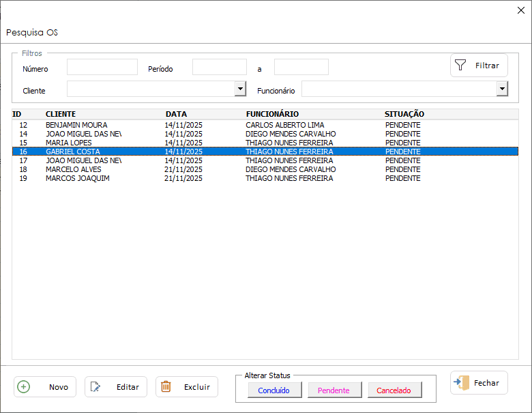The width and height of the screenshot is (532, 413).
Task: Click the orange trash icon for Excluir
Action: click(166, 387)
